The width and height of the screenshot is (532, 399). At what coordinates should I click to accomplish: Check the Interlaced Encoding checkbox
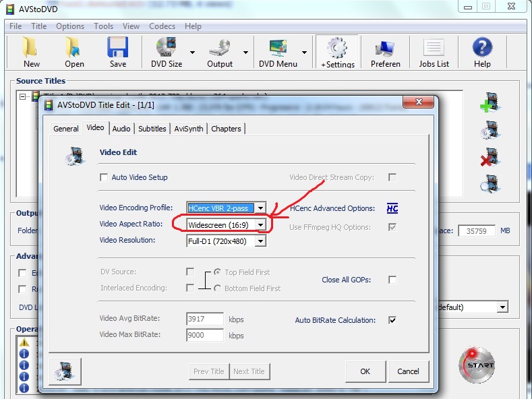click(x=190, y=288)
